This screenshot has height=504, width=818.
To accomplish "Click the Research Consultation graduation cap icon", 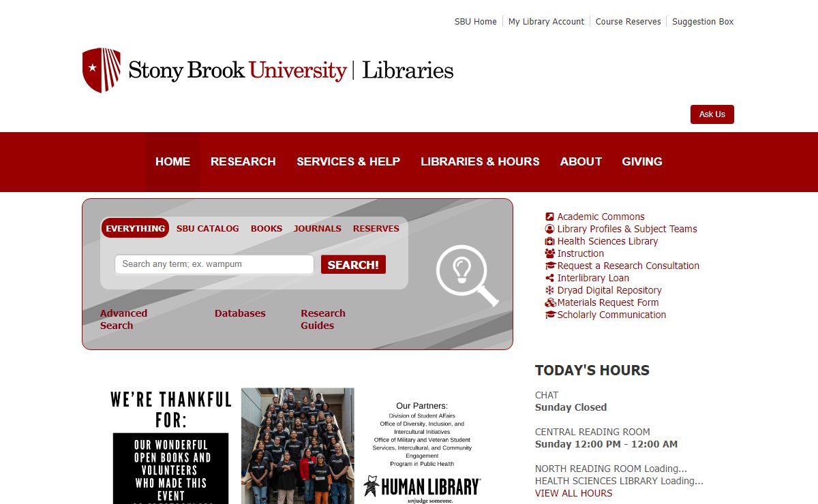I will pos(551,266).
